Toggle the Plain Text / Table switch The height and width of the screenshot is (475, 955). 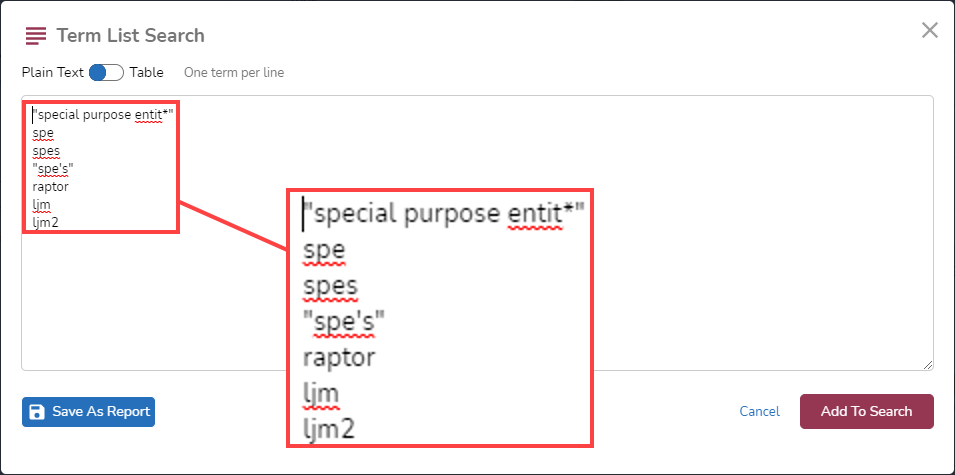[x=107, y=72]
